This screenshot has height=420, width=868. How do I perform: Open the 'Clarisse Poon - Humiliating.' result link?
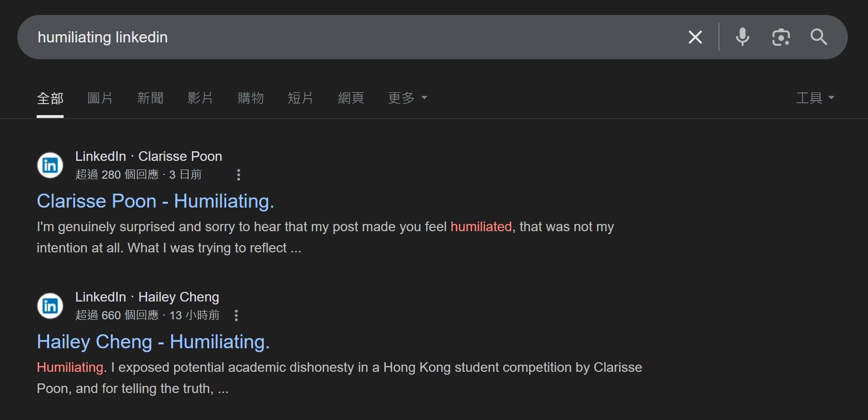pyautogui.click(x=155, y=201)
